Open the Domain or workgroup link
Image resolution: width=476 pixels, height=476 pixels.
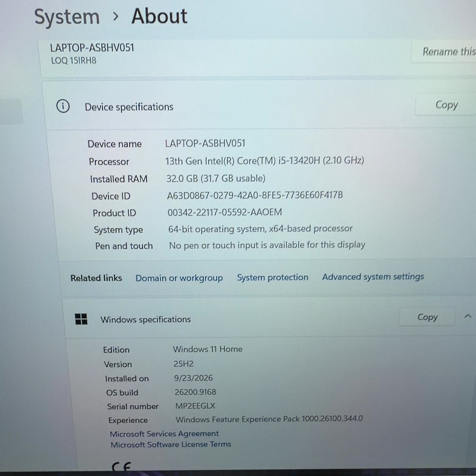[x=179, y=278]
